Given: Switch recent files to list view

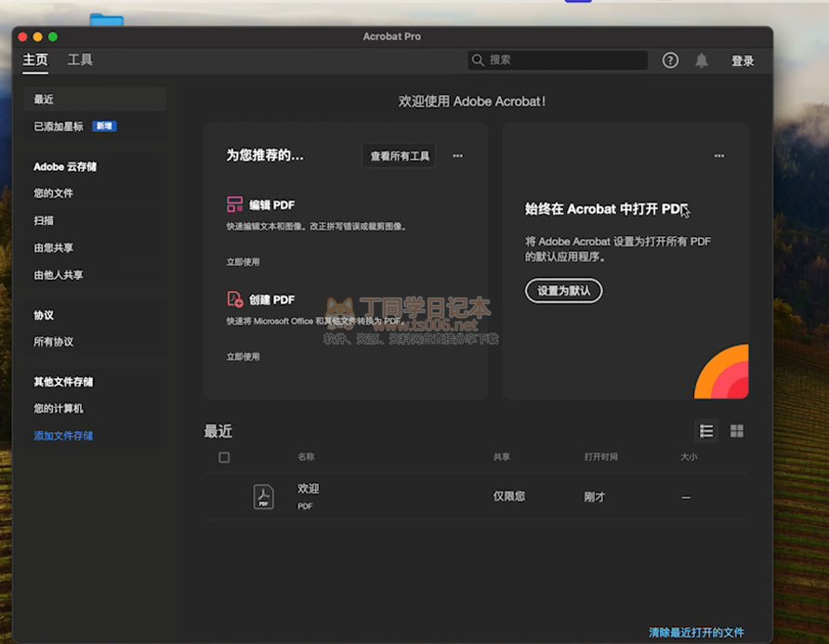Looking at the screenshot, I should coord(706,431).
